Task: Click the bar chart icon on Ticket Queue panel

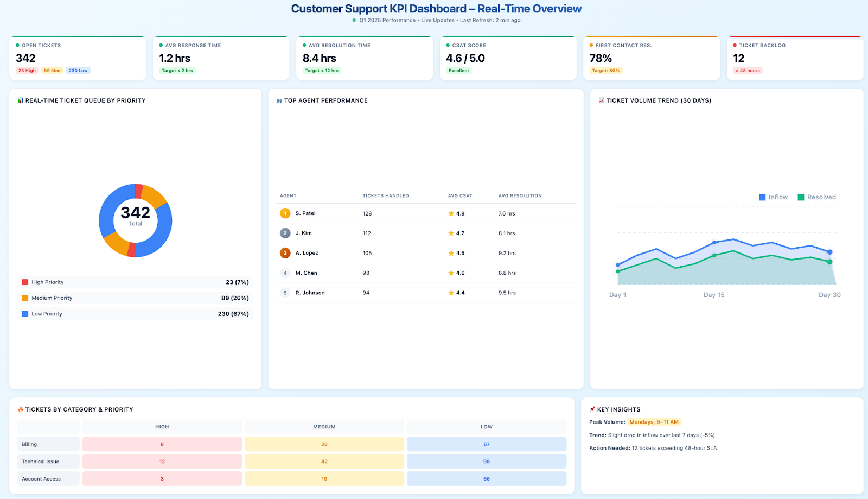Action: 21,100
